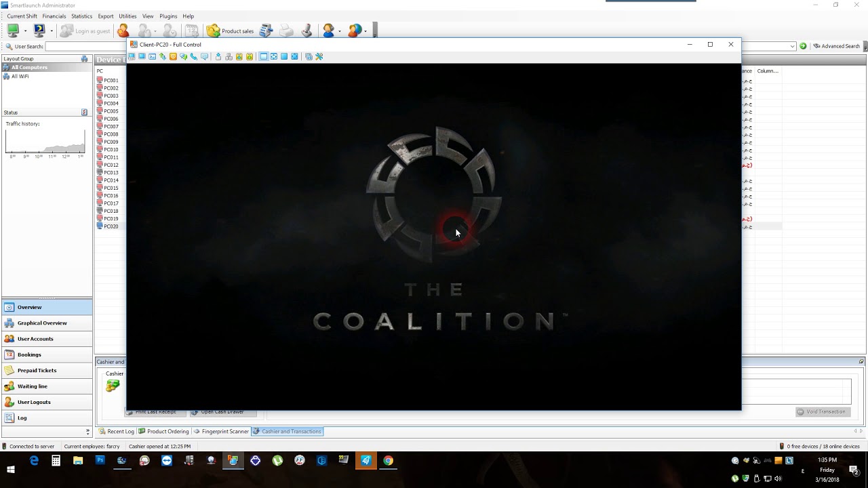Screen dimensions: 868x488
Task: Open Log in sidebar
Action: [x=47, y=418]
